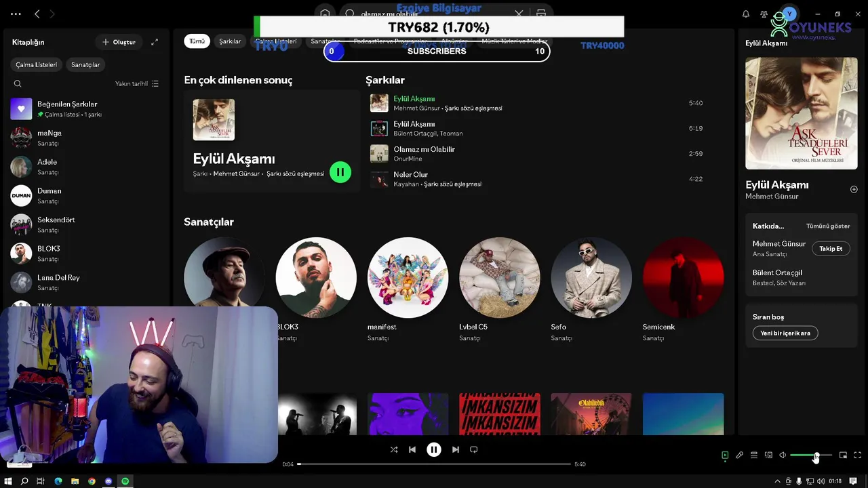
Task: Play Eylül Akşamı by Bülent Ortaçgil, Teoman
Action: point(545,128)
